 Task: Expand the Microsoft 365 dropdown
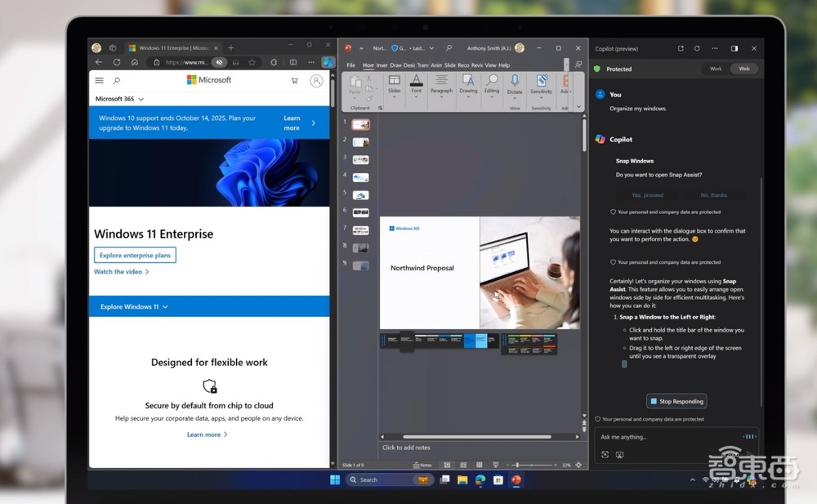[x=119, y=99]
